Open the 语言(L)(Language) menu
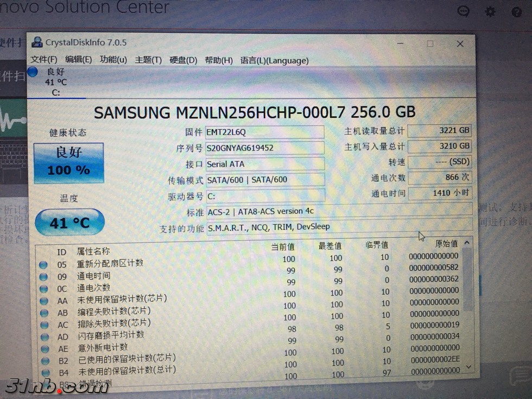Image resolution: width=532 pixels, height=399 pixels. (x=274, y=61)
